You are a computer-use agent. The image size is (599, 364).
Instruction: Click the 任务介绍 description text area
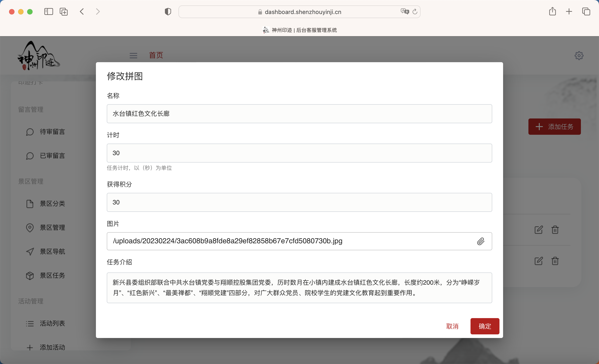299,288
